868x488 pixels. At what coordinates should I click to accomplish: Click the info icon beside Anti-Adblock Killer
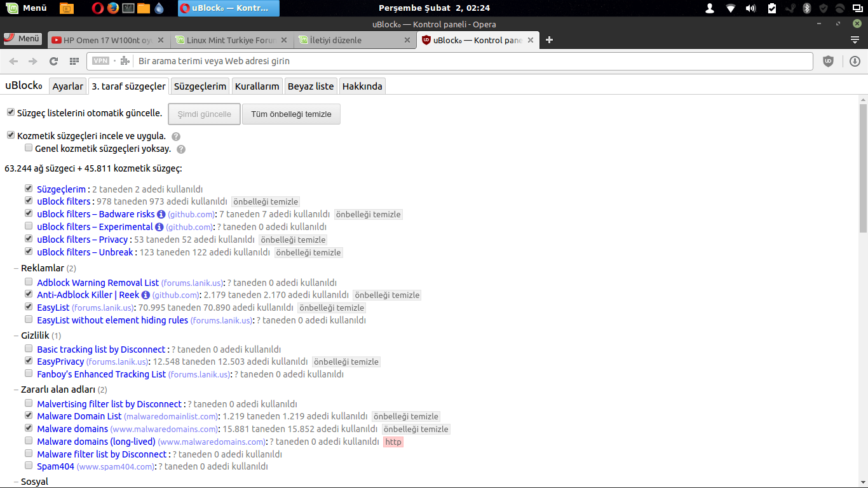[x=146, y=295]
